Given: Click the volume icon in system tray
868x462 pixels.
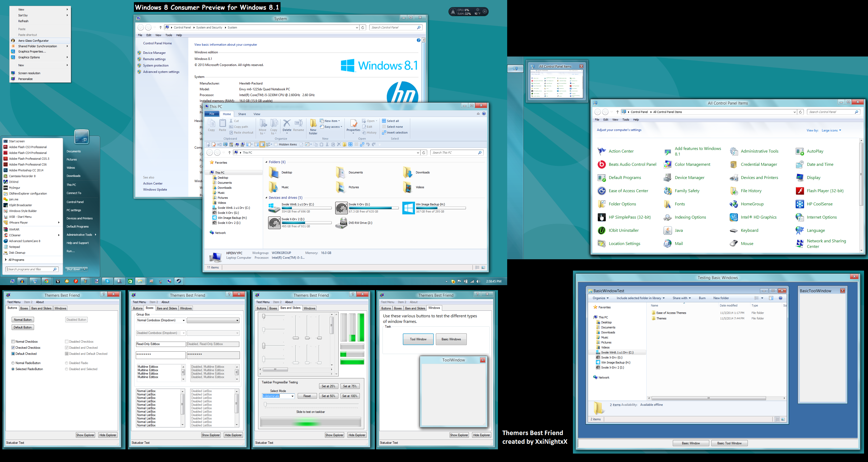Looking at the screenshot, I should (x=478, y=281).
